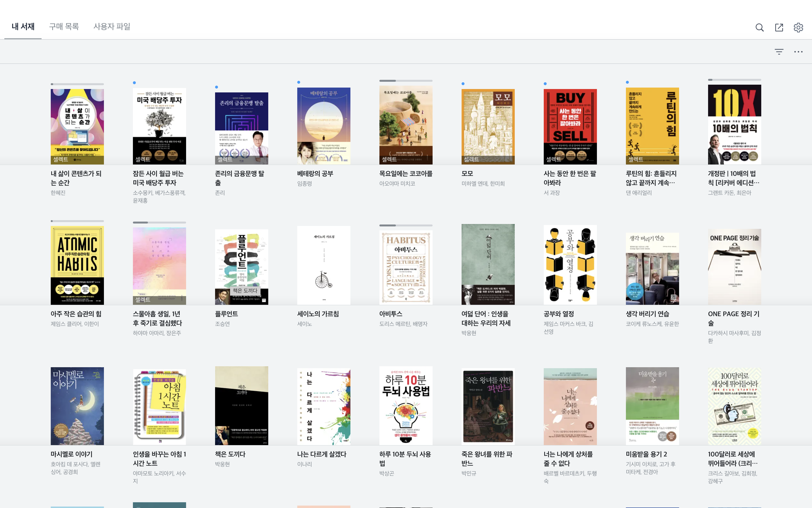Open the 100달러로 세상에 뛰어들어라 book cover

click(x=734, y=406)
